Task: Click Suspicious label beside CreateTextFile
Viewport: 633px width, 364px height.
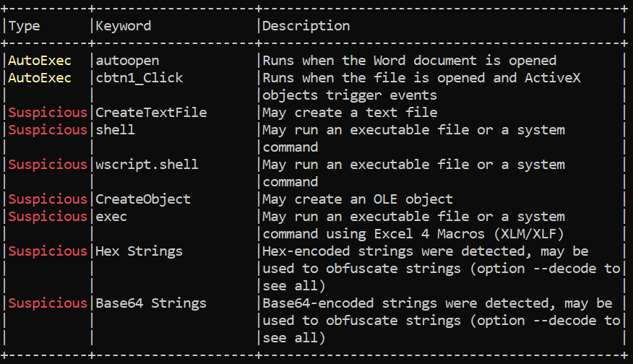Action: 48,113
